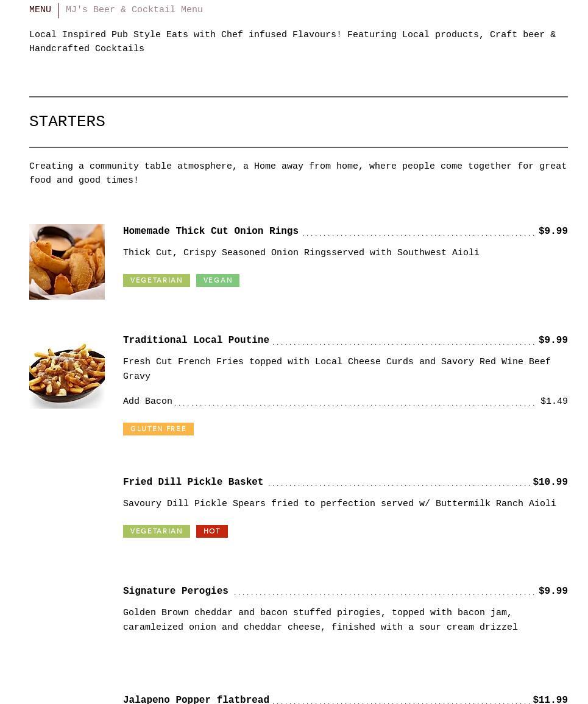Select Traditional Local Poutine title

[x=196, y=340]
